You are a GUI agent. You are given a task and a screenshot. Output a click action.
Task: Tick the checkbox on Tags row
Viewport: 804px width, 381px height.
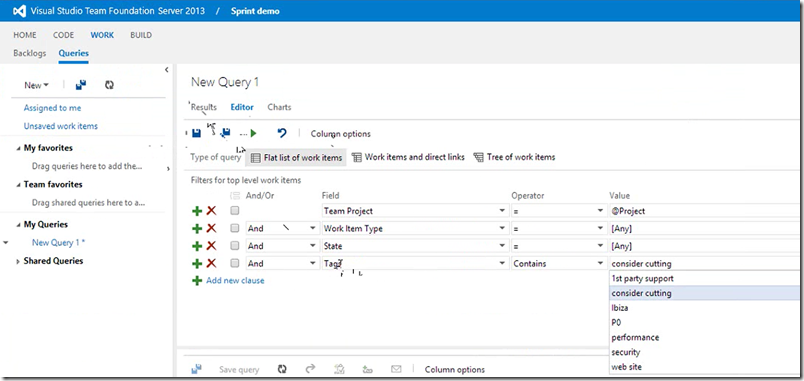[234, 263]
